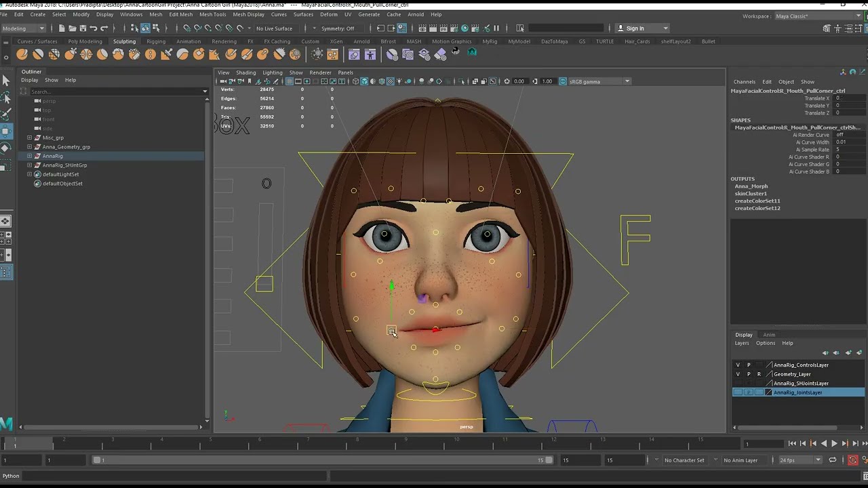868x488 pixels.
Task: Toggle visibility V of Geometry_Layer
Action: [738, 374]
